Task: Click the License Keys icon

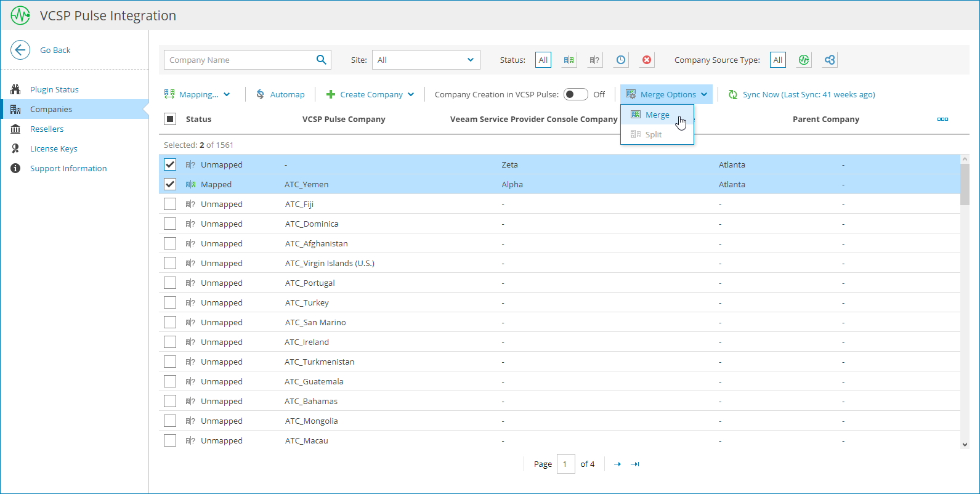Action: [x=15, y=148]
